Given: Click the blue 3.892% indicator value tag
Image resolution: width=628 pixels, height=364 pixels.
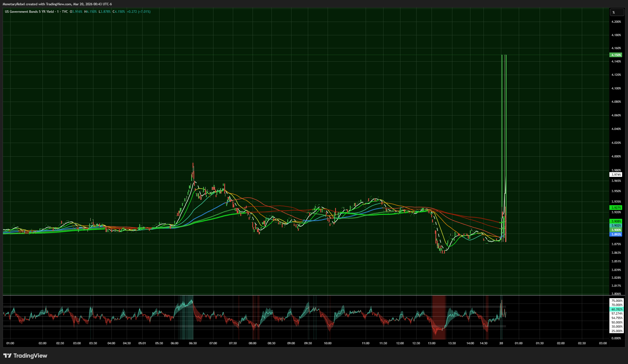Looking at the screenshot, I should click(x=616, y=234).
